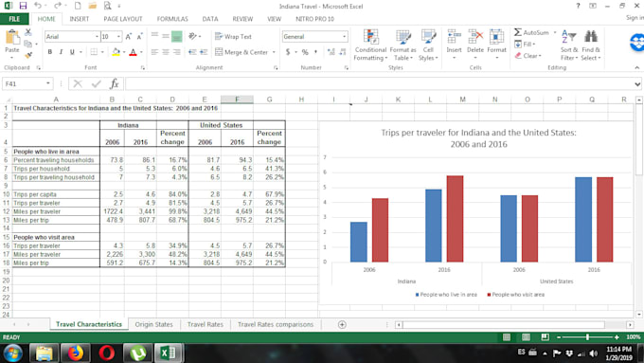Click the Undo arrow icon
Screen dimensions: 644x363
[x=38, y=6]
